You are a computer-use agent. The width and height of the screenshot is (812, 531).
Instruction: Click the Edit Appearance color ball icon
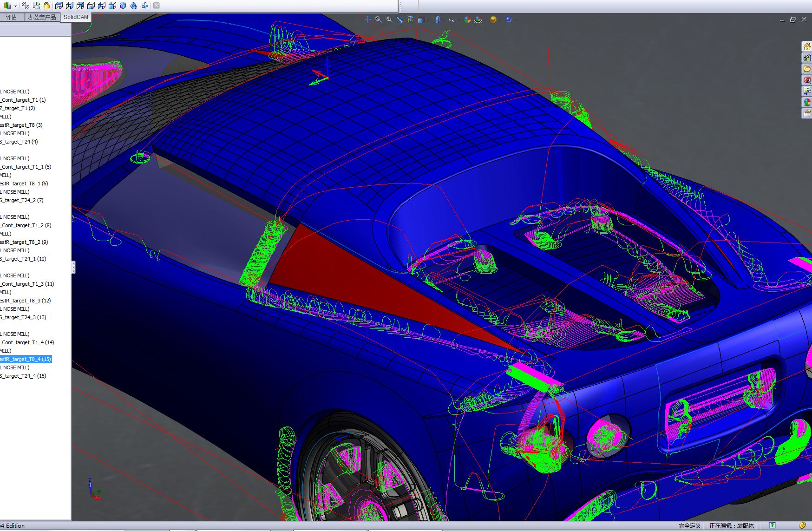467,20
